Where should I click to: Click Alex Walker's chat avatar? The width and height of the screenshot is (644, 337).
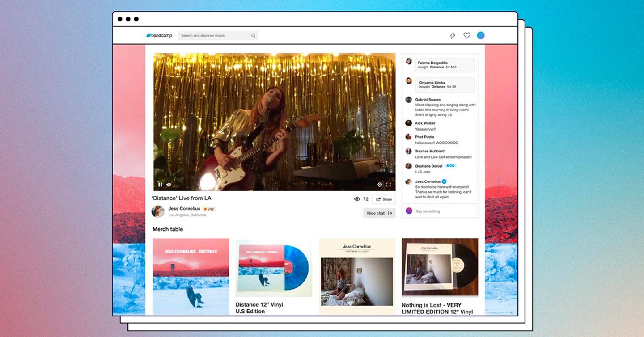409,123
